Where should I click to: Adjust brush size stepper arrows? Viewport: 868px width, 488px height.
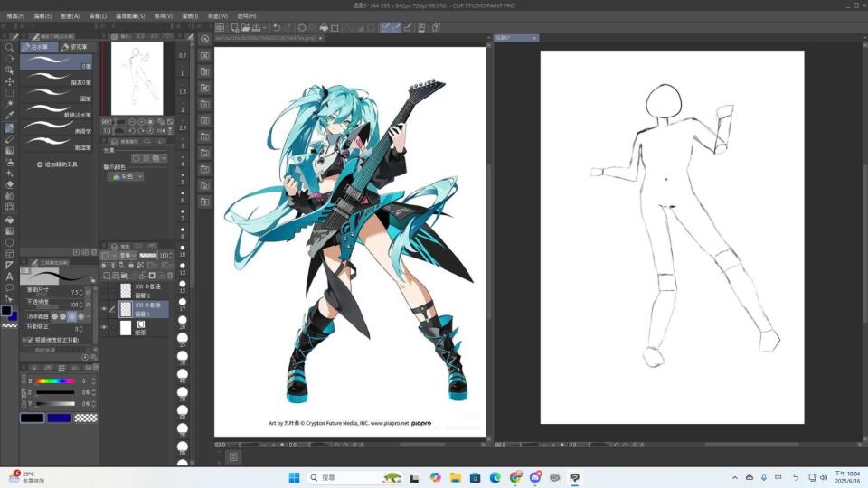80,292
